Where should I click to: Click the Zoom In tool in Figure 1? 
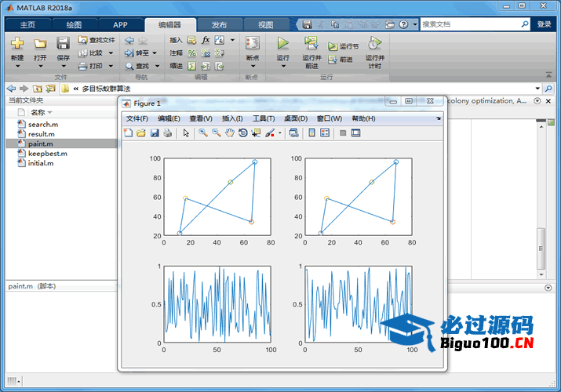(203, 133)
